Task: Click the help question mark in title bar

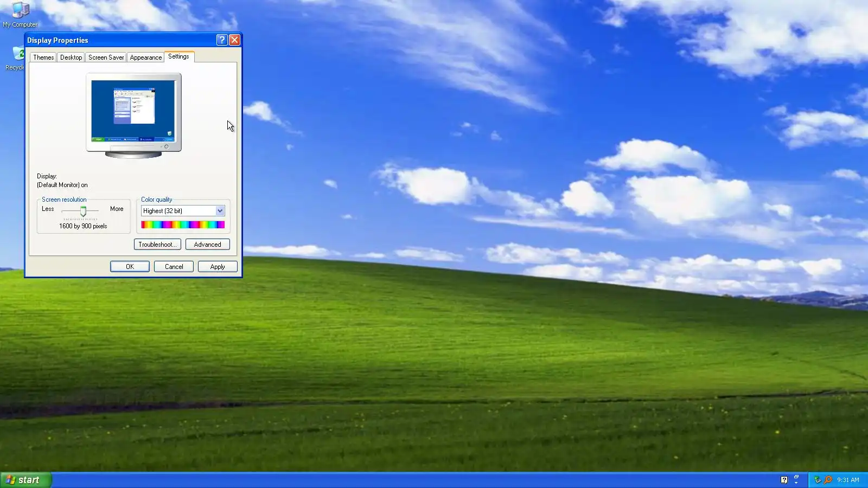Action: pos(221,40)
